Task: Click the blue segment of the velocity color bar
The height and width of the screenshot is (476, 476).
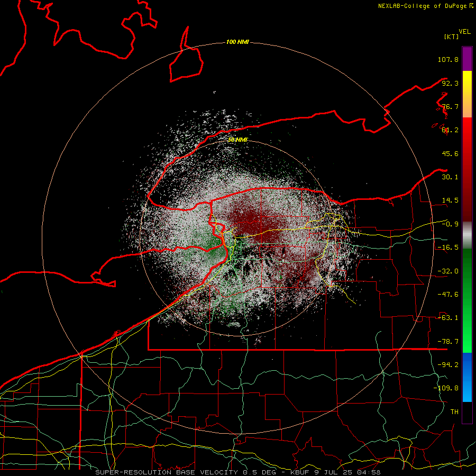Action: tap(467, 377)
